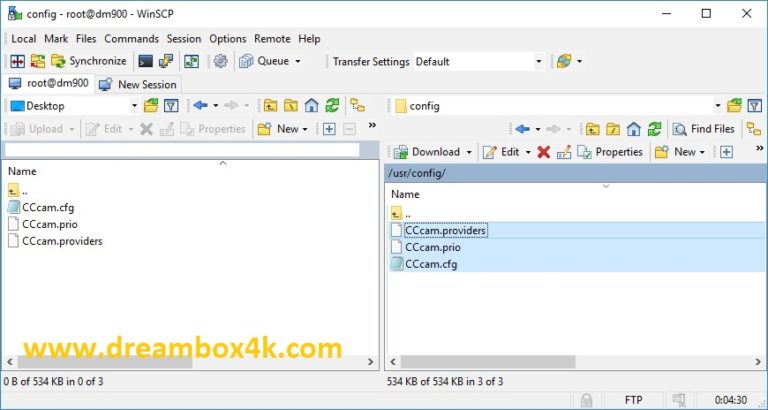
Task: Select CCcam.prio in remote panel
Action: coord(433,247)
